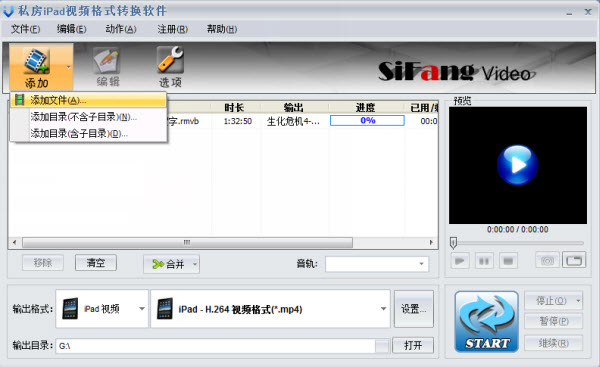Viewport: 600px width, 367px height.
Task: Open the 注册(R) menu
Action: 173,29
